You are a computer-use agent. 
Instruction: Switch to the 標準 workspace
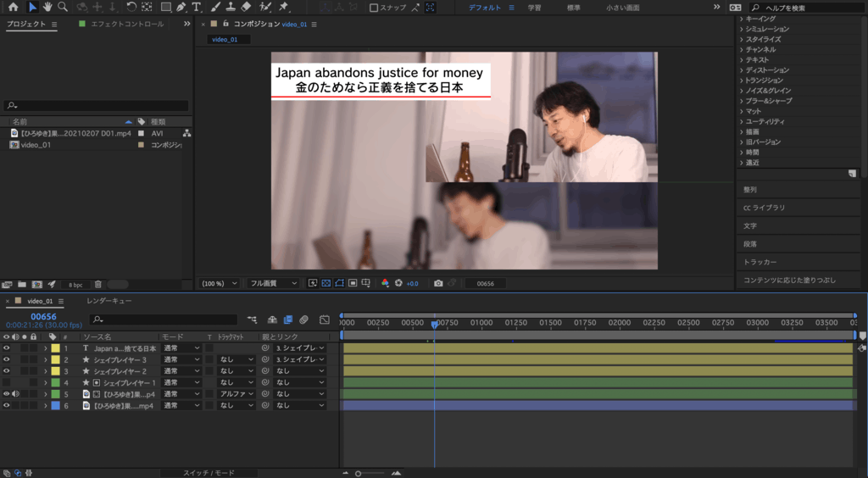[574, 8]
